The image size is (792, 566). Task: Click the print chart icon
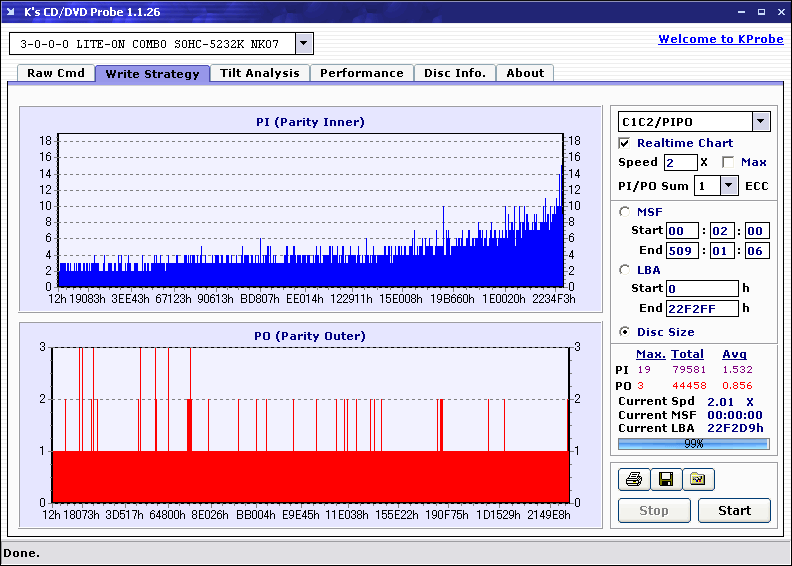(632, 480)
